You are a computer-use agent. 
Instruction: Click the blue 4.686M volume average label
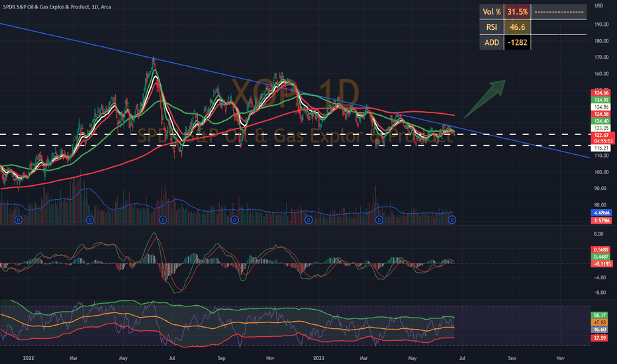tap(601, 213)
